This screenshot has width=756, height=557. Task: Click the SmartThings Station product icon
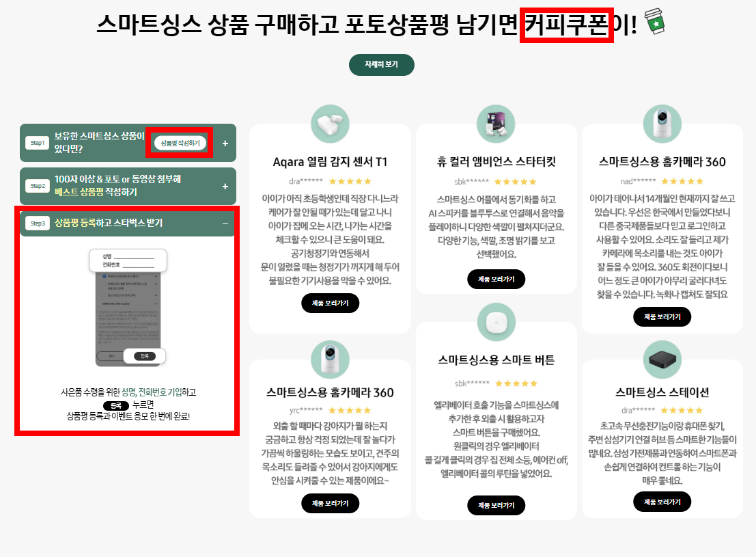[x=662, y=359]
